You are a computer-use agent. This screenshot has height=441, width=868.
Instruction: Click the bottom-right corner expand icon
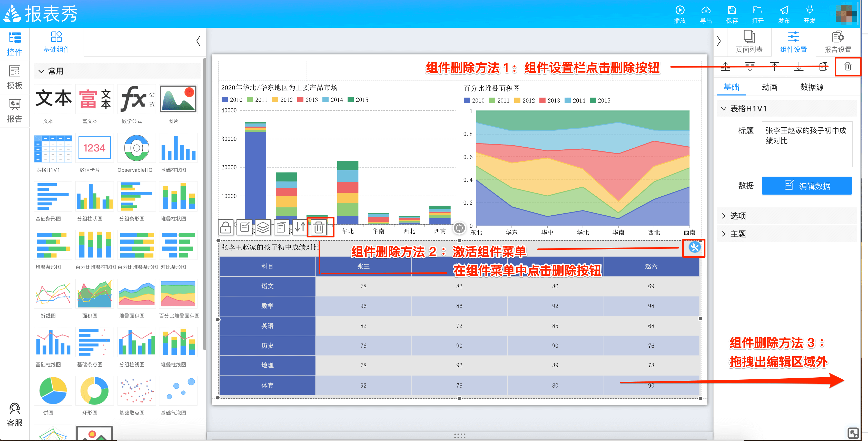tap(853, 433)
